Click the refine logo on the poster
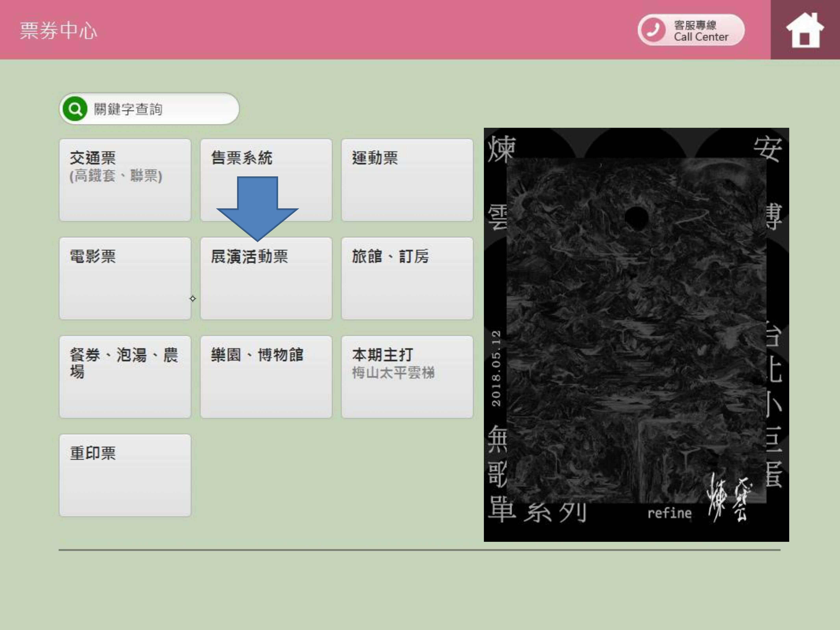The height and width of the screenshot is (630, 840). pos(670,513)
